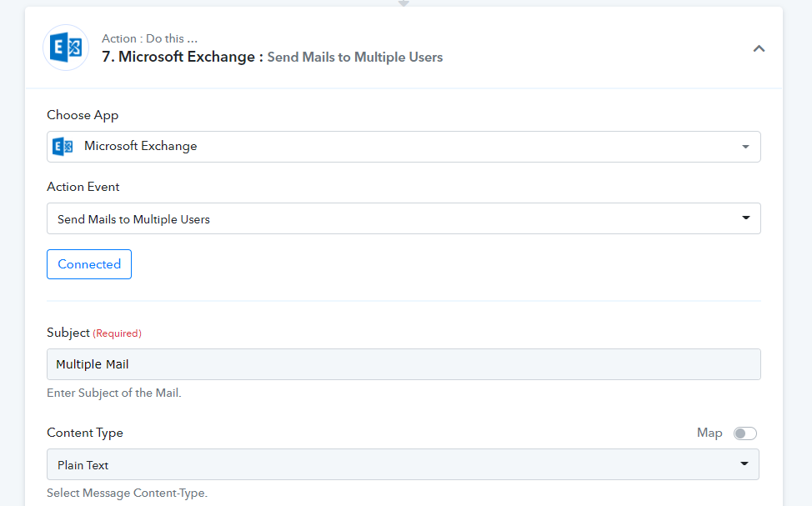Open the Choose App dropdown
This screenshot has height=506, width=812.
403,147
